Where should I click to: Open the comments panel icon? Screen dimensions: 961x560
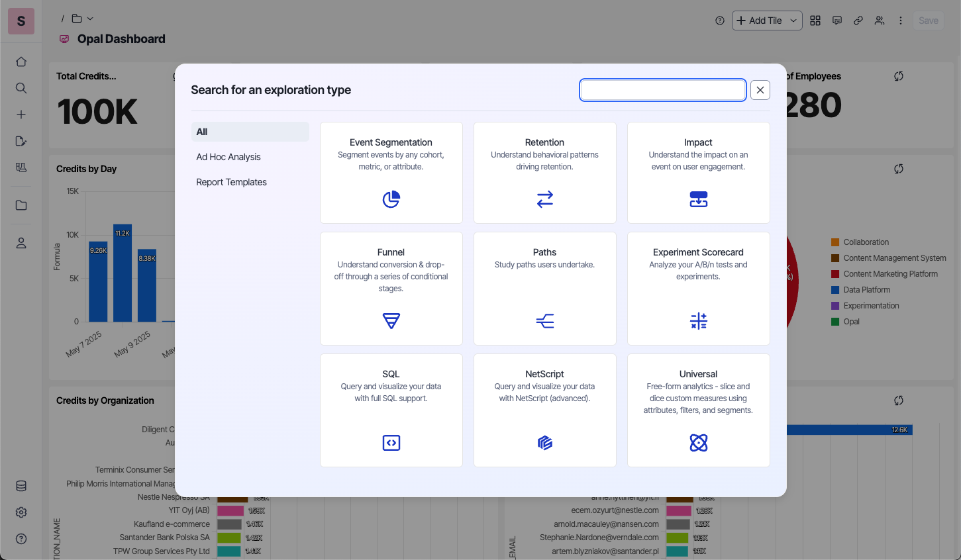[837, 21]
